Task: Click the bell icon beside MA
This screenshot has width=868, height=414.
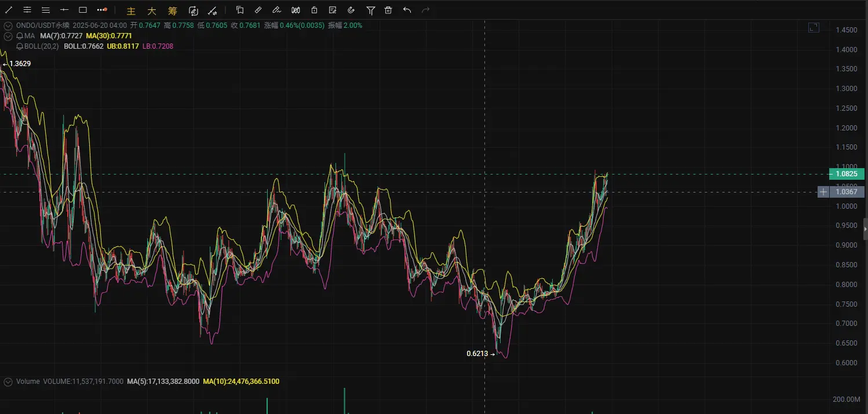Action: (20, 36)
